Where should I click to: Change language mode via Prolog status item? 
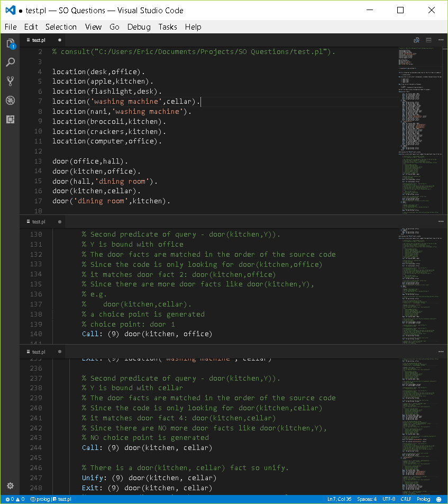423,499
